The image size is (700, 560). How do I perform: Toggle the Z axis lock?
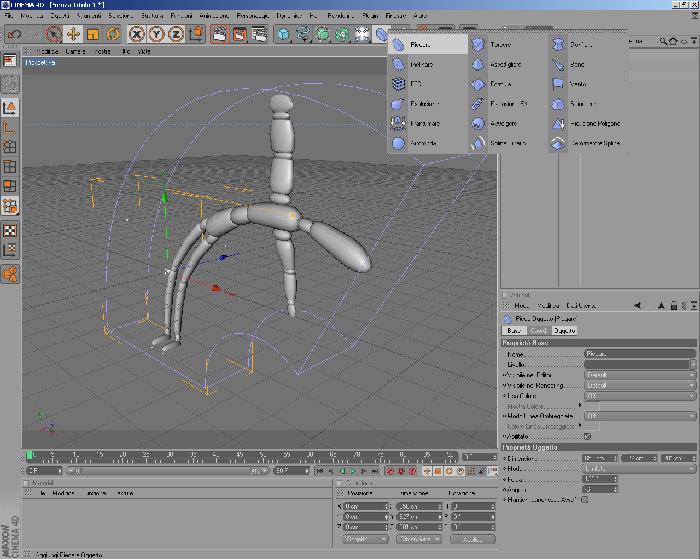click(x=176, y=34)
